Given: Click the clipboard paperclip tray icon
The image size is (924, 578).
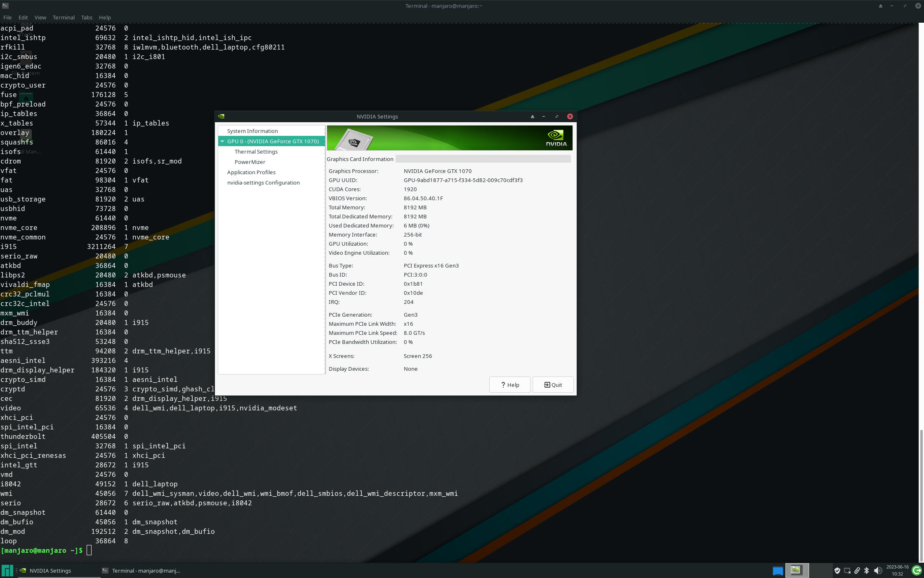Looking at the screenshot, I should tap(857, 571).
